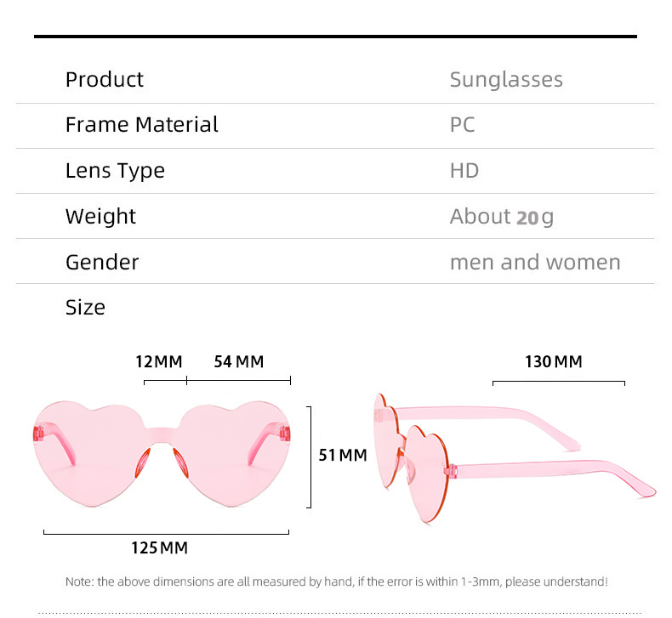Click the "Frame Material" label
The width and height of the screenshot is (672, 618).
pos(142,125)
